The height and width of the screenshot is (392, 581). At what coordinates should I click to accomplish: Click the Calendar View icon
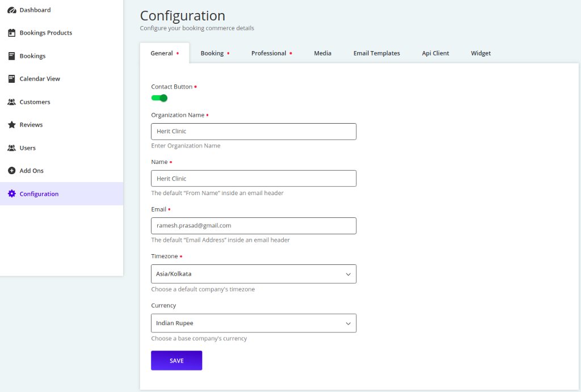coord(11,79)
